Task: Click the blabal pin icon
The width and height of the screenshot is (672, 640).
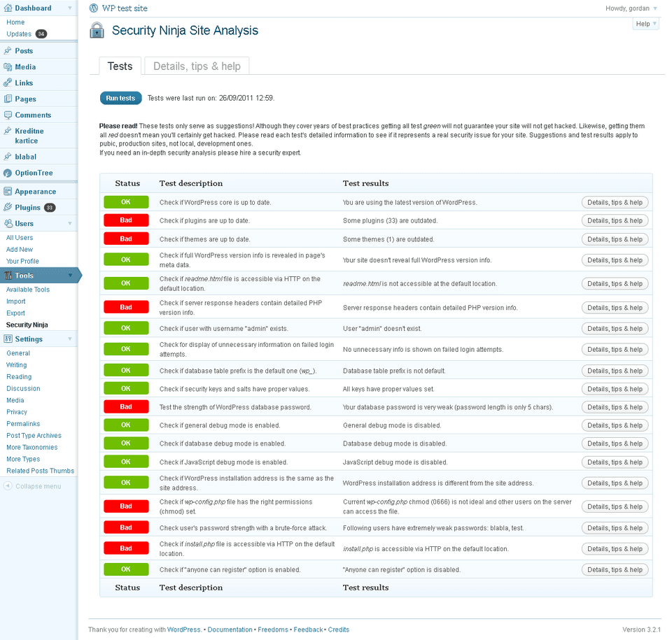Action: click(x=8, y=157)
